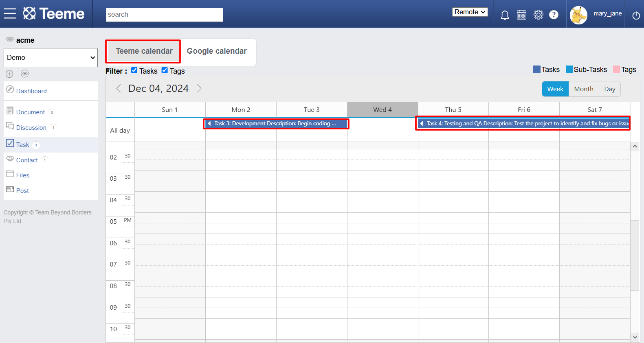
Task: Click the Mon 2 column header
Action: coord(241,110)
